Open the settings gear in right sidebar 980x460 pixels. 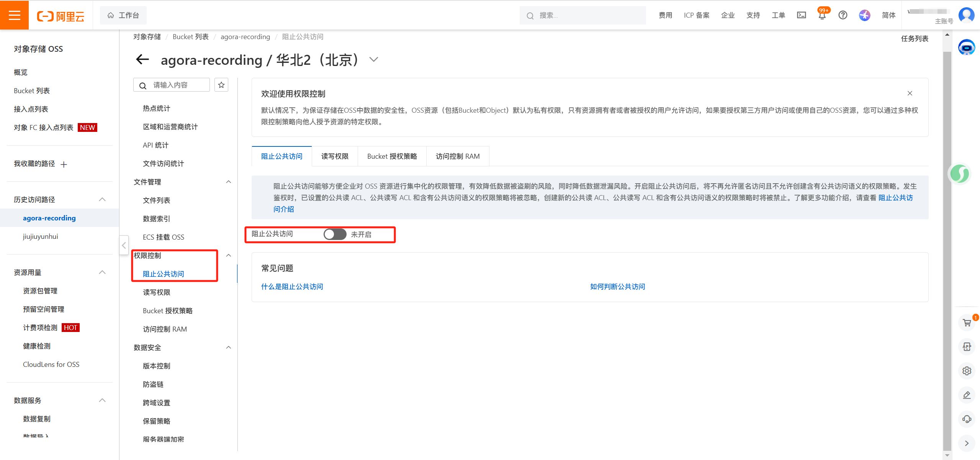967,371
